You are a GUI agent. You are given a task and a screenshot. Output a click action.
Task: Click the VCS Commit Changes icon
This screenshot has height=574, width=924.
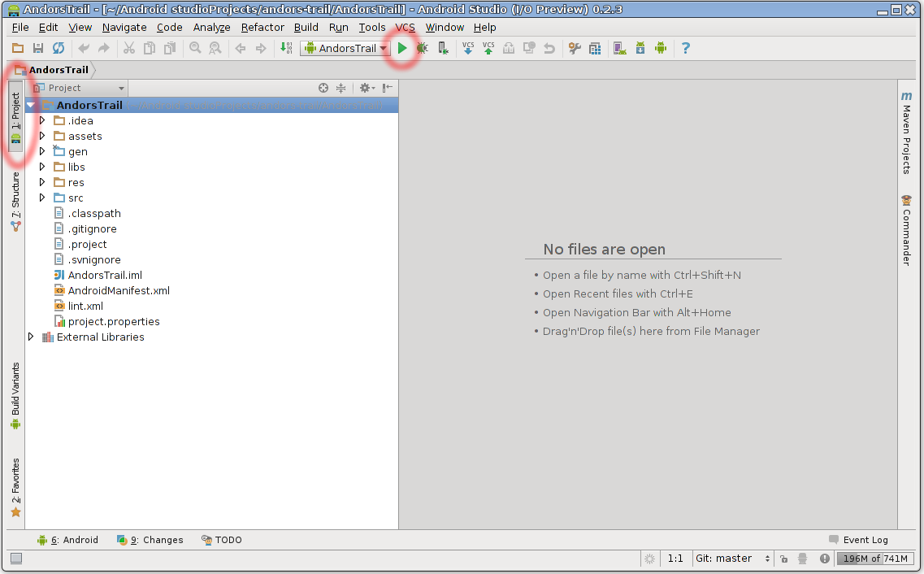point(488,48)
